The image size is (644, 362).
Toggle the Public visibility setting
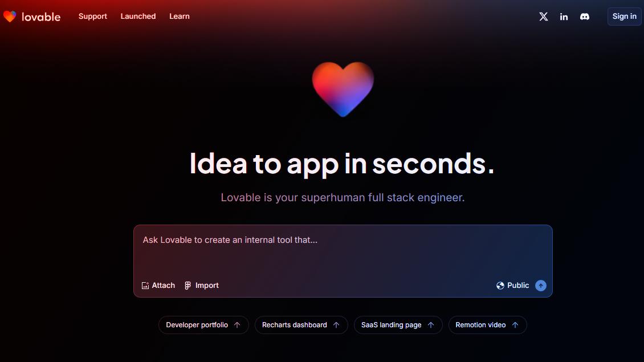[512, 286]
